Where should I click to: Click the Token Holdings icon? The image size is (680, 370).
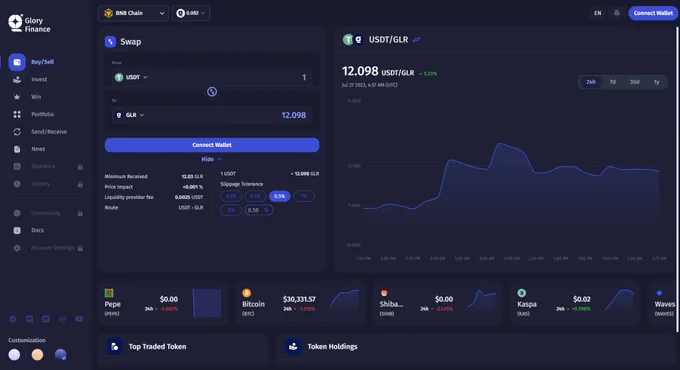pyautogui.click(x=293, y=347)
